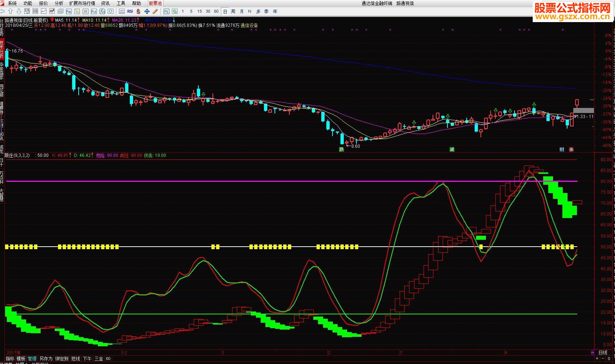Open the 报价 menu
The image size is (615, 364).
coord(43,3)
